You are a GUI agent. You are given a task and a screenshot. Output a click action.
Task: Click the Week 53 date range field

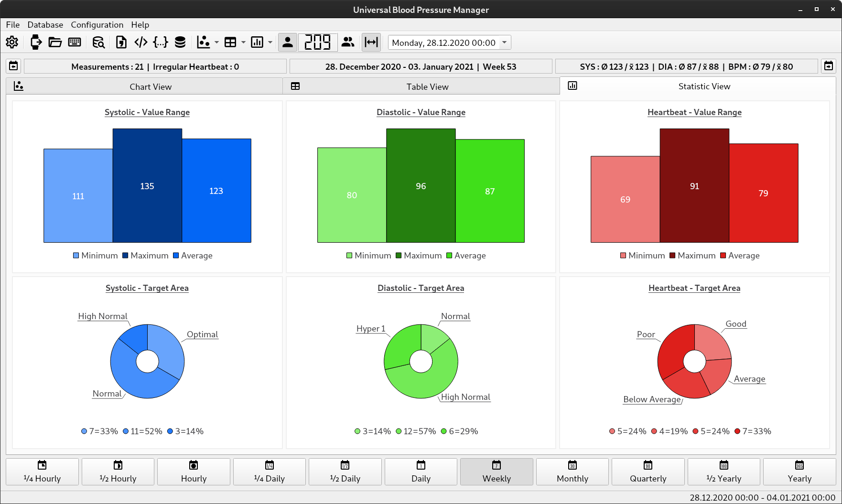421,66
